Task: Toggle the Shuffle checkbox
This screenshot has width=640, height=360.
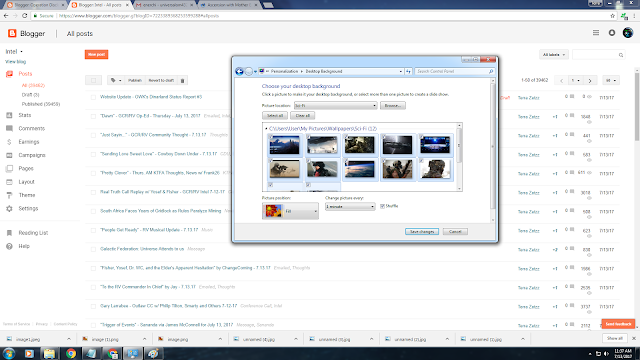Action: (x=382, y=207)
